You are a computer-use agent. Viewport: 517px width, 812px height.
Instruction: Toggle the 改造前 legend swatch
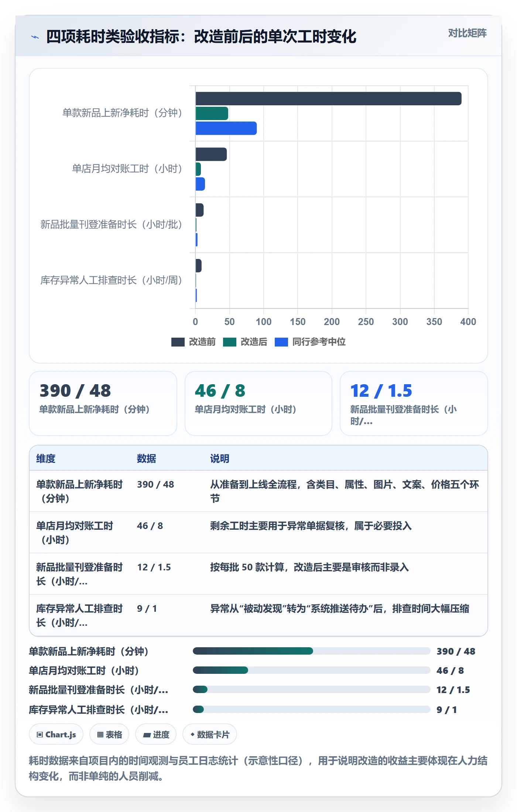click(x=178, y=342)
